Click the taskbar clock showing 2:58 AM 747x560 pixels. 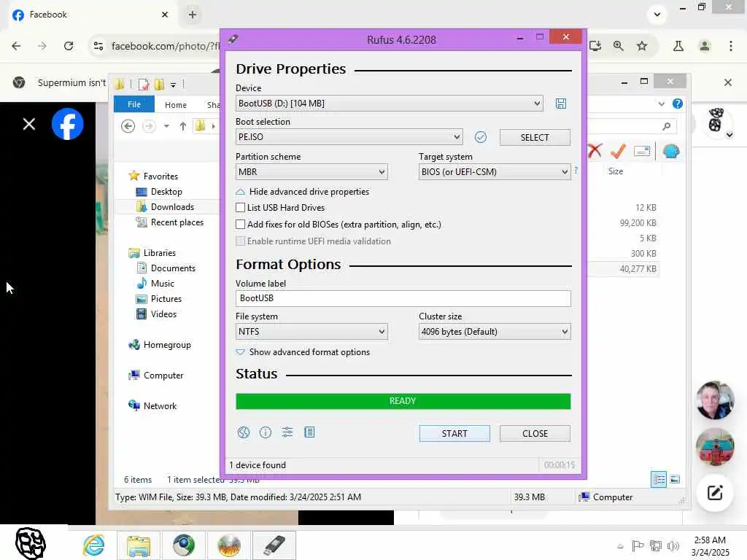point(710,545)
